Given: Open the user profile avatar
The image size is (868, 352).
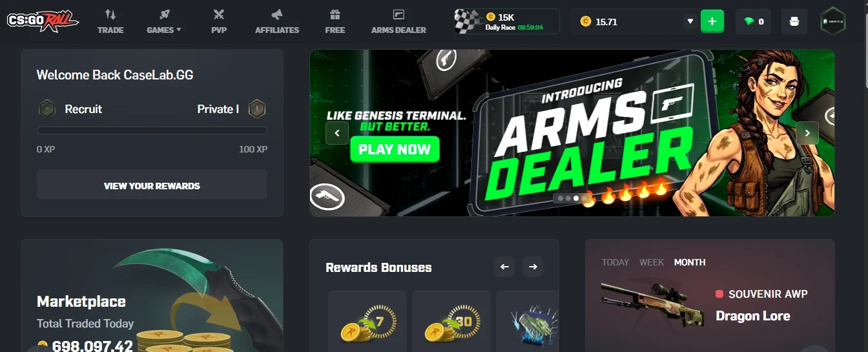Looking at the screenshot, I should [x=833, y=21].
